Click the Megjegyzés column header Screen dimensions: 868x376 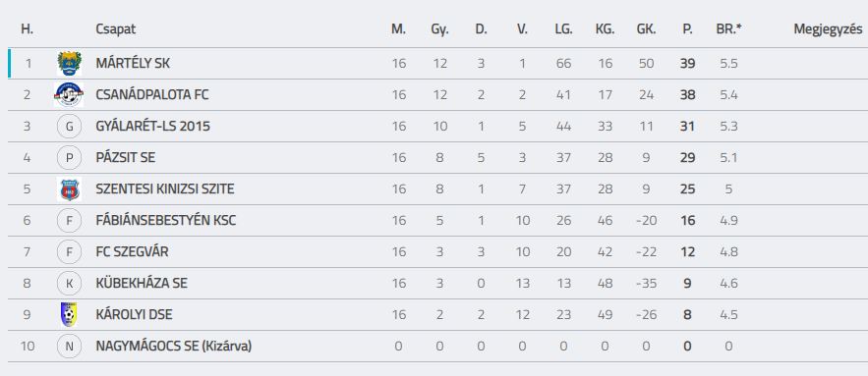click(x=828, y=29)
